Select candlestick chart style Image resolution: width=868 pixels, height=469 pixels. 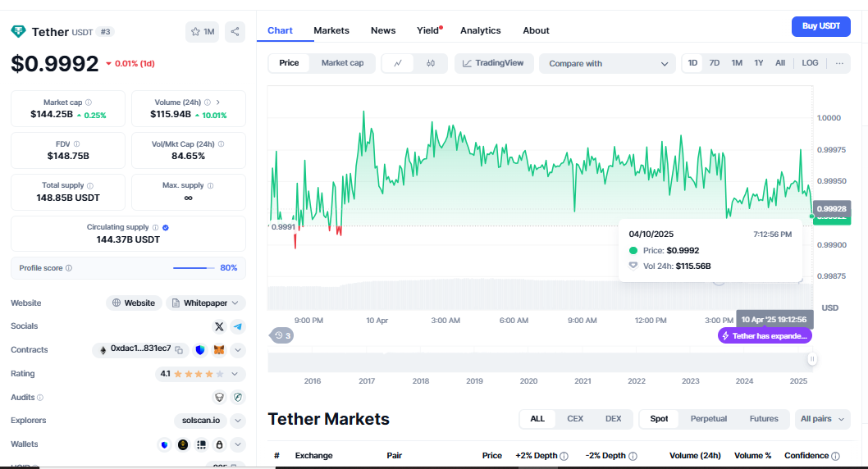pyautogui.click(x=431, y=63)
